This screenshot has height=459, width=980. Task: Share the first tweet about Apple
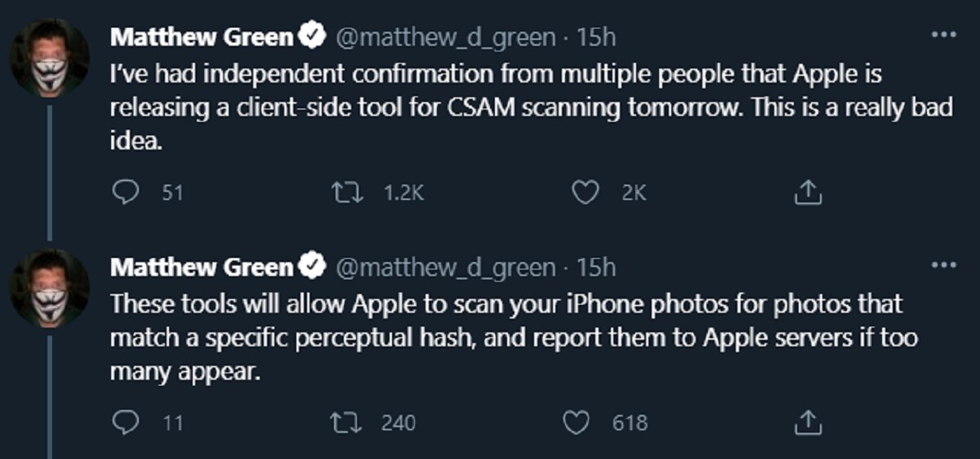point(806,192)
